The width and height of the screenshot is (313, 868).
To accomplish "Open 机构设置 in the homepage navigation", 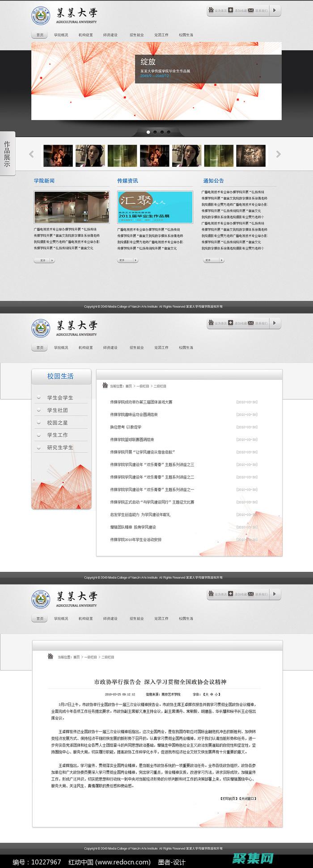I will pyautogui.click(x=85, y=35).
